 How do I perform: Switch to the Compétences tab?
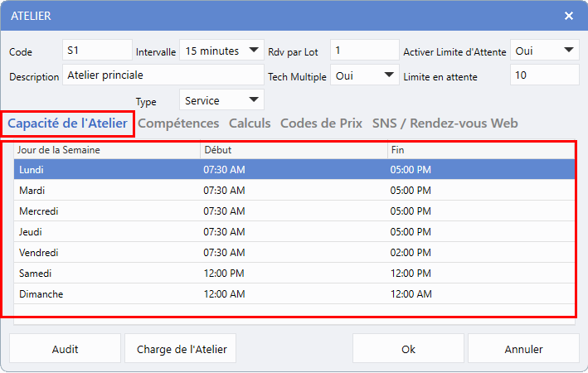coord(178,124)
